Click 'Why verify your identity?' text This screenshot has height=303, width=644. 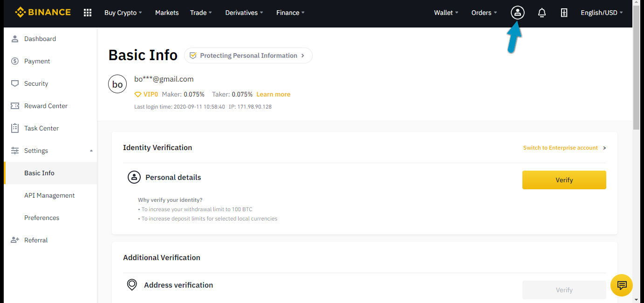(x=170, y=200)
